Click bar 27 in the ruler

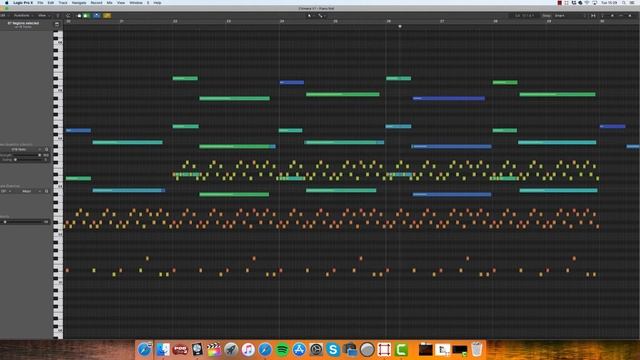point(442,21)
